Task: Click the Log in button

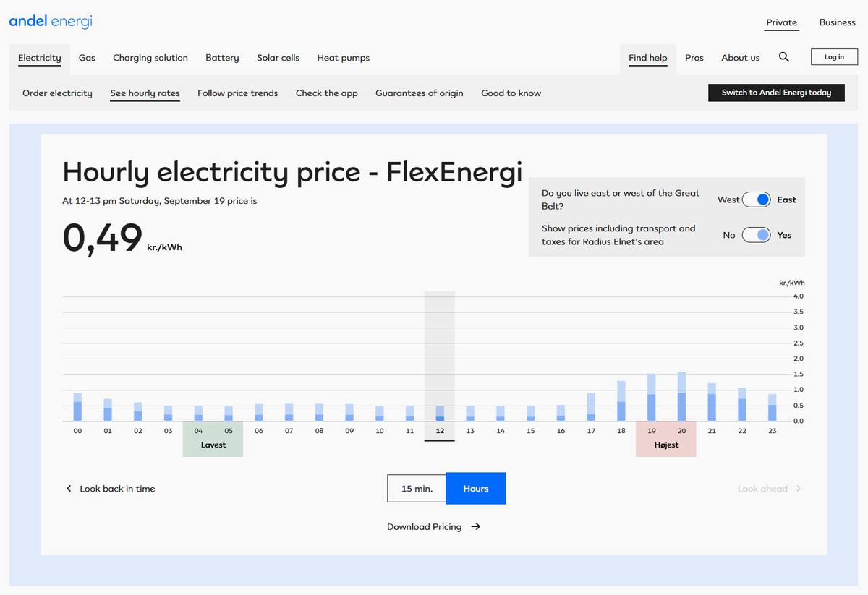Action: pos(834,57)
